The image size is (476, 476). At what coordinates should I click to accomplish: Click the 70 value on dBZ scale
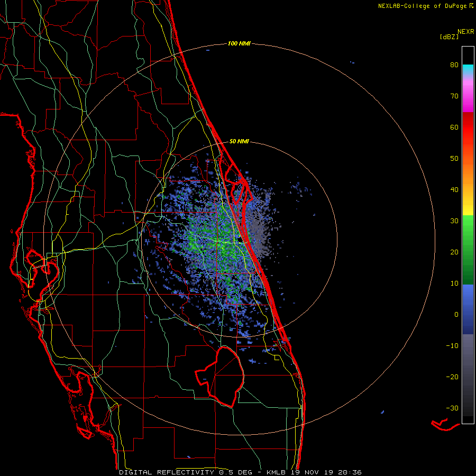point(454,96)
